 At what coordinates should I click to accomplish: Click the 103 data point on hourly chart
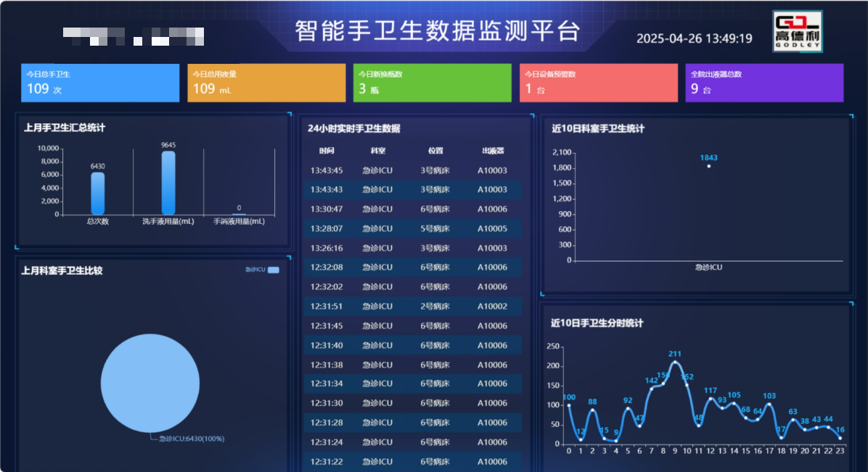[x=769, y=404]
